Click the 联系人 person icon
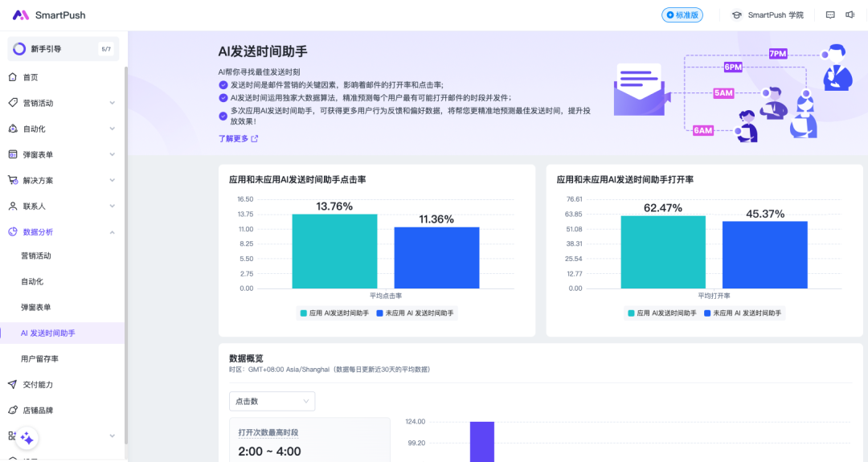Image resolution: width=868 pixels, height=462 pixels. coord(13,206)
